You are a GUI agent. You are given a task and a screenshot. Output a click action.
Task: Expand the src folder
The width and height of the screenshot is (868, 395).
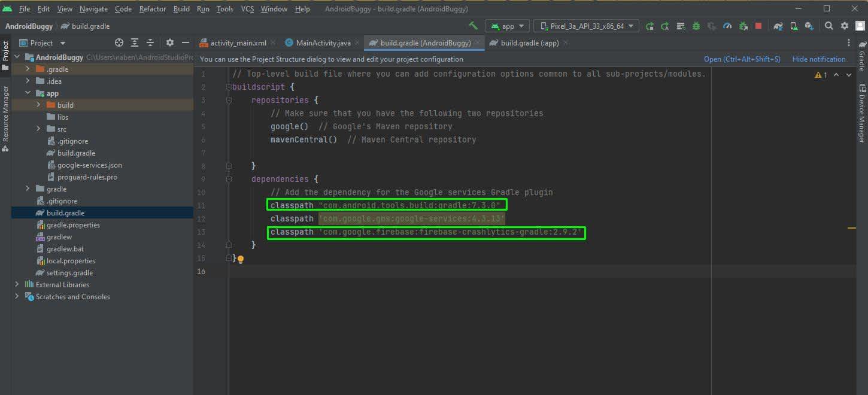point(38,129)
